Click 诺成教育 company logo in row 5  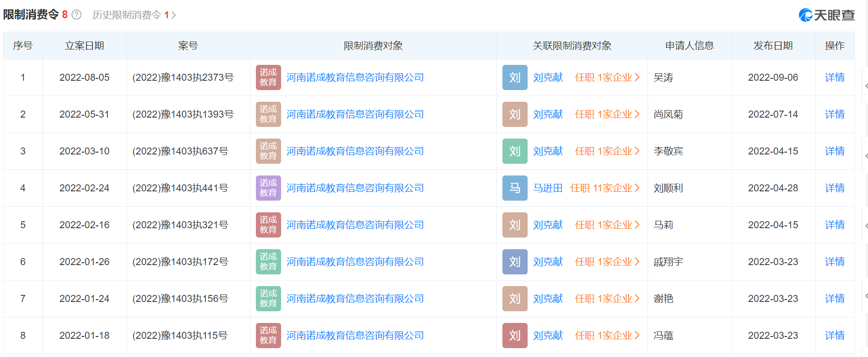coord(268,225)
